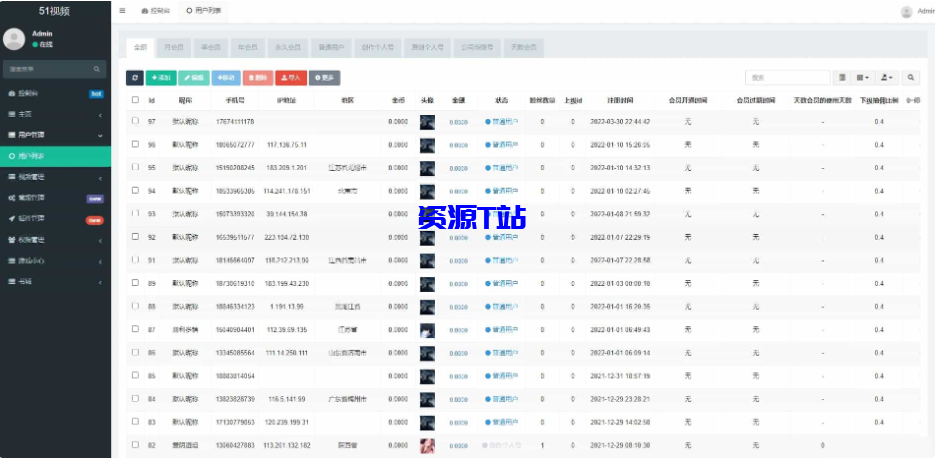Viewport: 944px width, 458px height.
Task: Focus the table search input field
Action: [x=788, y=78]
